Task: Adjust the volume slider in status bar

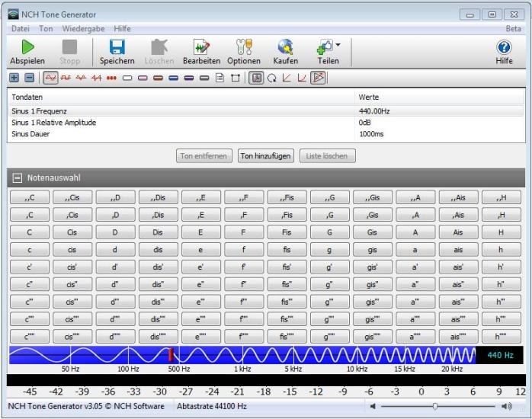Action: (435, 407)
